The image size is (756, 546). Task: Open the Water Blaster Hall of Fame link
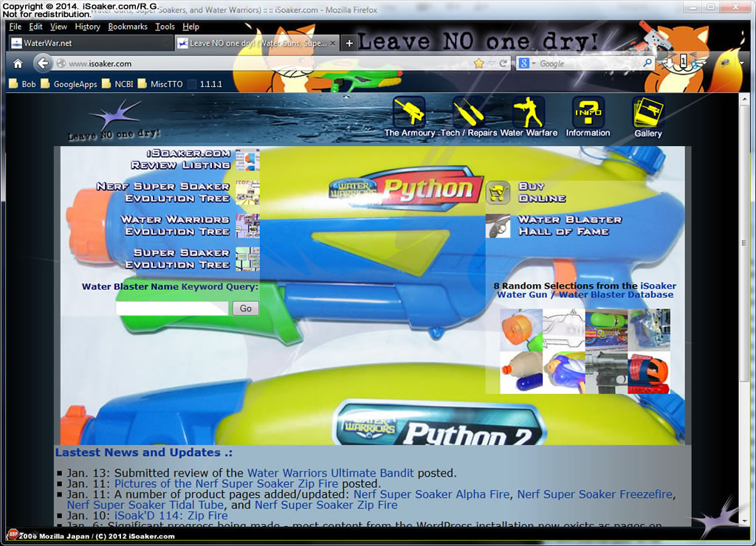coord(570,226)
